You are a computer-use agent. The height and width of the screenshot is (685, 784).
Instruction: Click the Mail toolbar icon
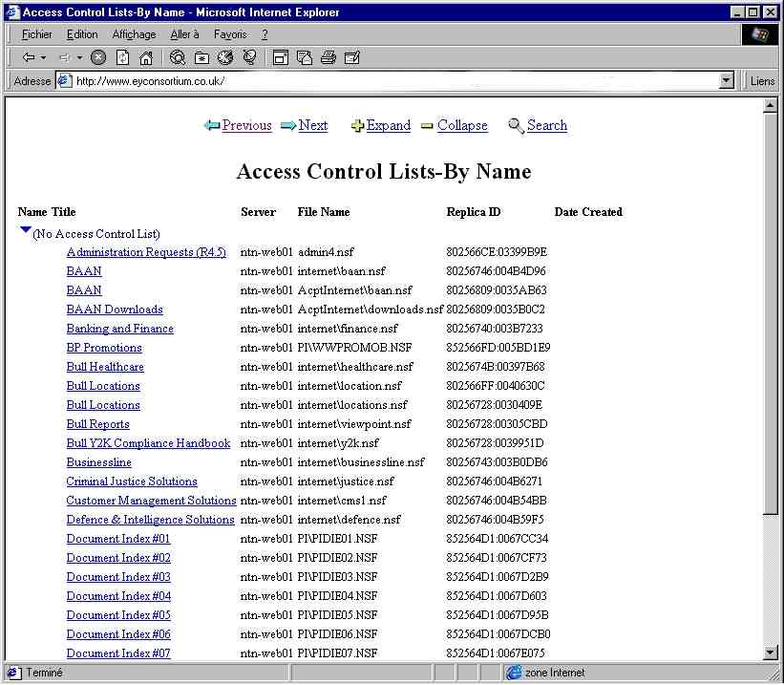click(305, 58)
